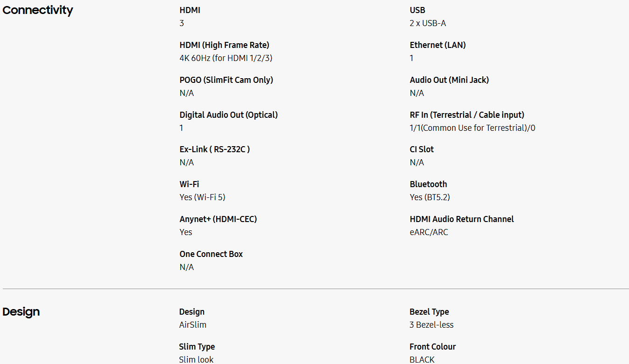
Task: Click the Anynet+ (HDMI-CEC) label
Action: coord(218,219)
